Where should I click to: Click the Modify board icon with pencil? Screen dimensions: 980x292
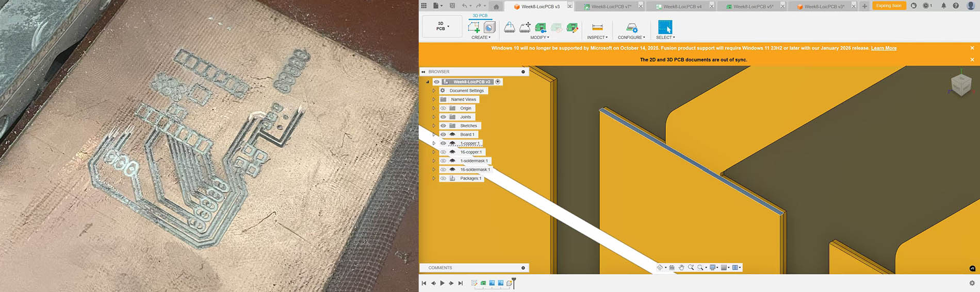pyautogui.click(x=572, y=27)
